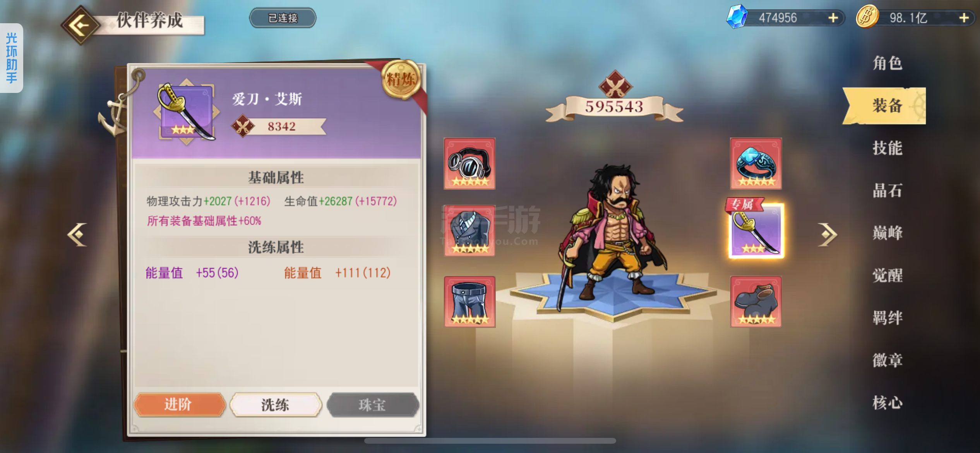
Task: Open the 光环助手 side panel
Action: pos(11,58)
